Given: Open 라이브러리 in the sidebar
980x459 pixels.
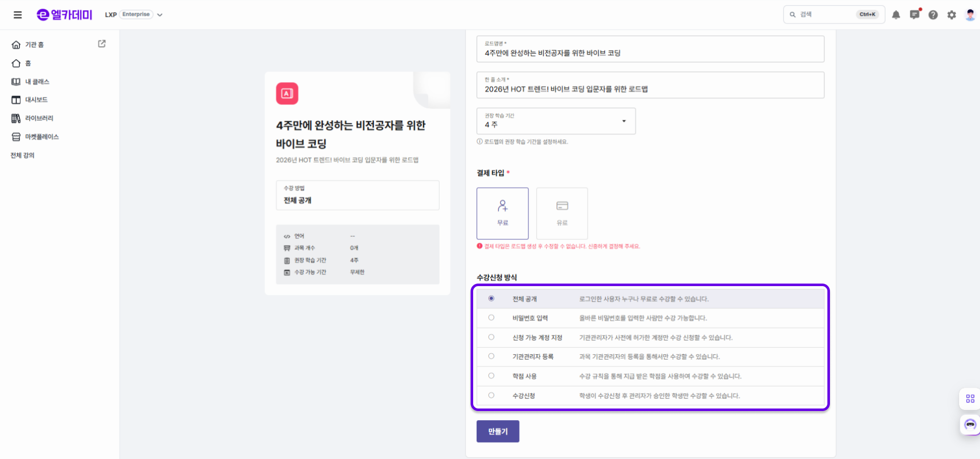Looking at the screenshot, I should point(39,118).
